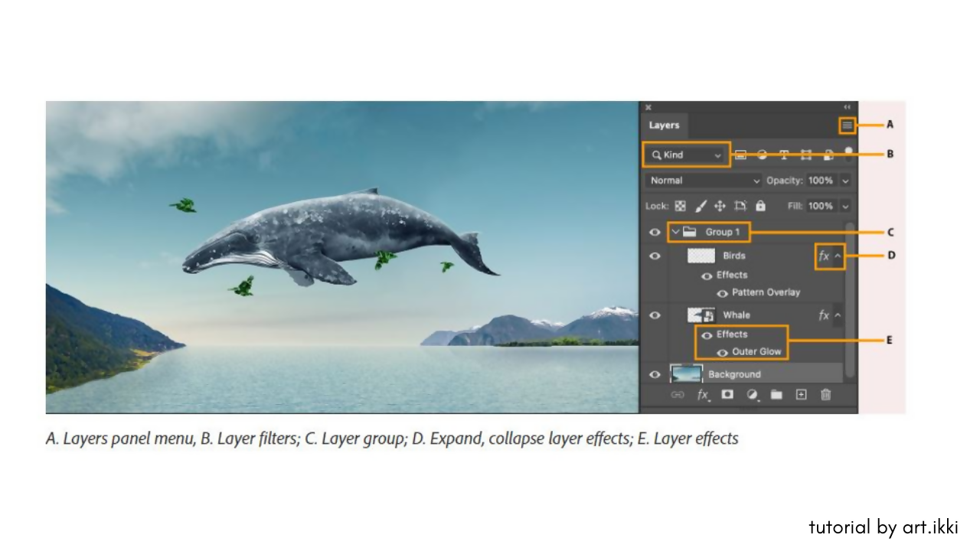Open the Layers panel menu

click(x=847, y=125)
